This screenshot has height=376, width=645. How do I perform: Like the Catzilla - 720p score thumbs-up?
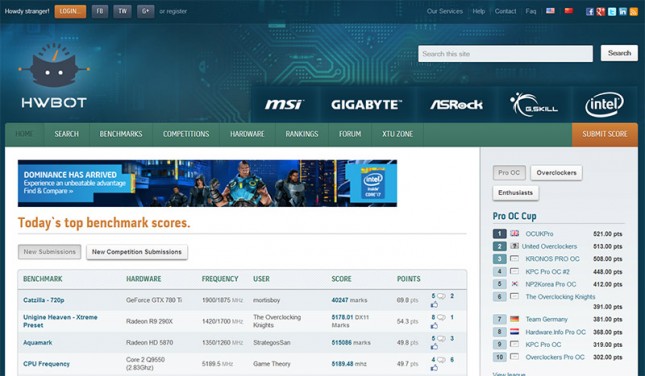coord(434,305)
